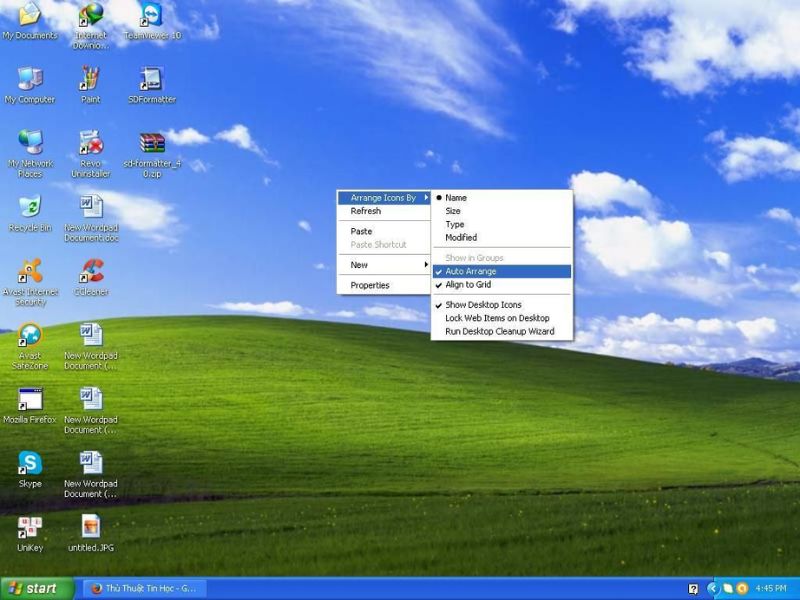Image resolution: width=800 pixels, height=600 pixels.
Task: Select the TeamViewer 10 desktop shortcut
Action: click(152, 21)
